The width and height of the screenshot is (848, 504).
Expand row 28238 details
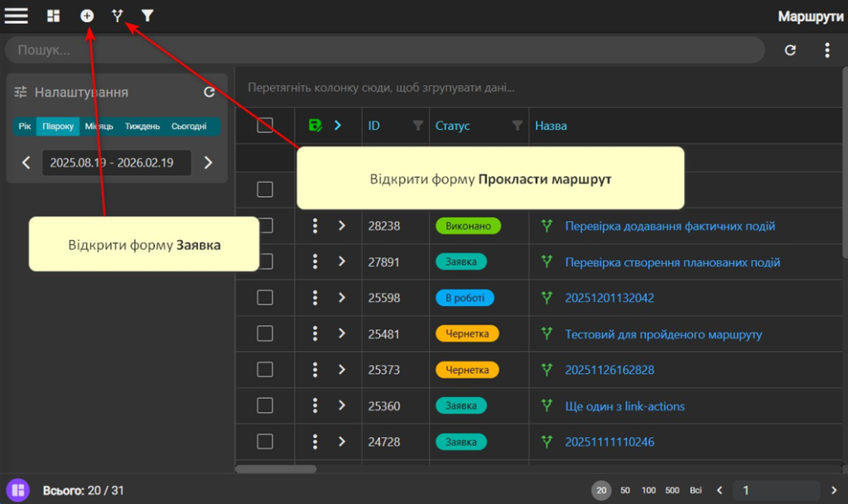click(x=341, y=226)
